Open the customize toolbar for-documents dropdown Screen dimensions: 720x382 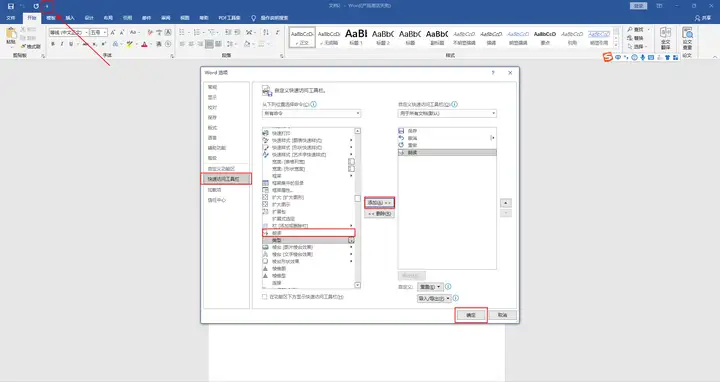(x=447, y=113)
